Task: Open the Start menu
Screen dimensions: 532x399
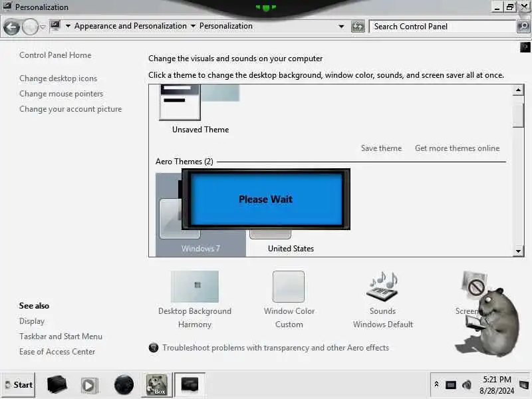Action: click(19, 385)
